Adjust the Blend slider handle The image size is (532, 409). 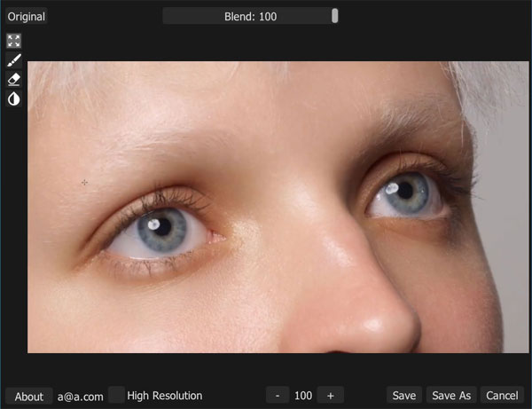[x=335, y=16]
